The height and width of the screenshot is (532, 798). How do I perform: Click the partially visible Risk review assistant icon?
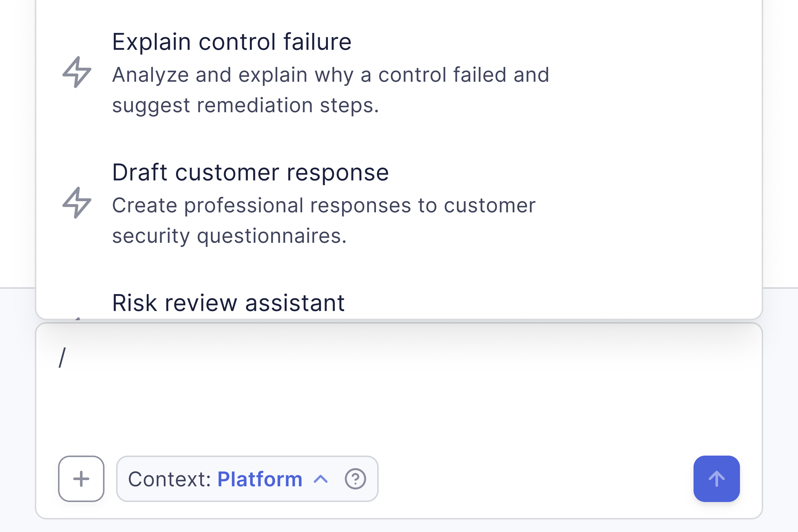[78, 318]
